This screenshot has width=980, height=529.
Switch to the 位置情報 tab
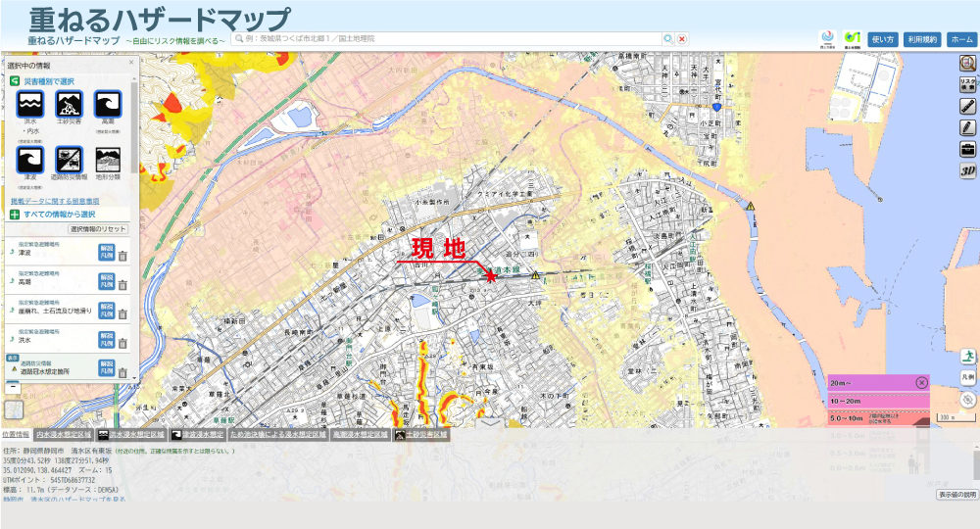click(x=16, y=434)
